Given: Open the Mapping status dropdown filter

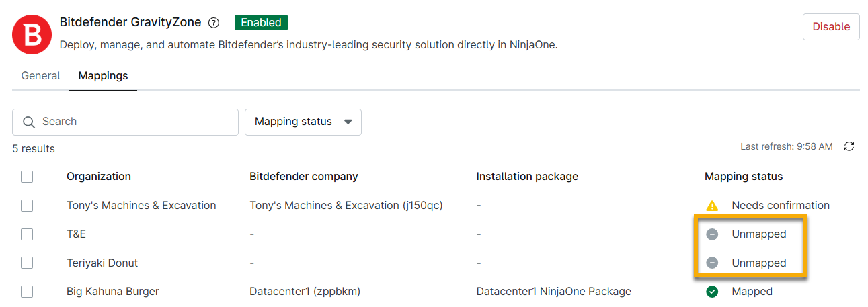Looking at the screenshot, I should point(303,122).
